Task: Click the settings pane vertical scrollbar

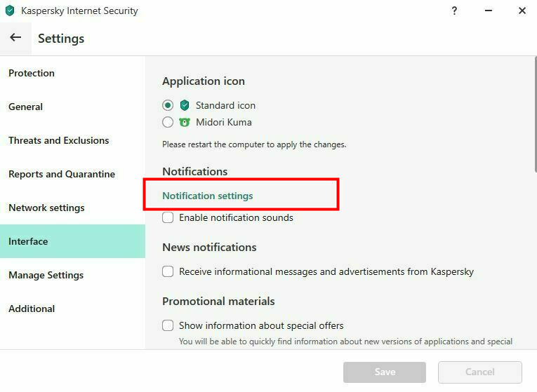Action: 536,114
